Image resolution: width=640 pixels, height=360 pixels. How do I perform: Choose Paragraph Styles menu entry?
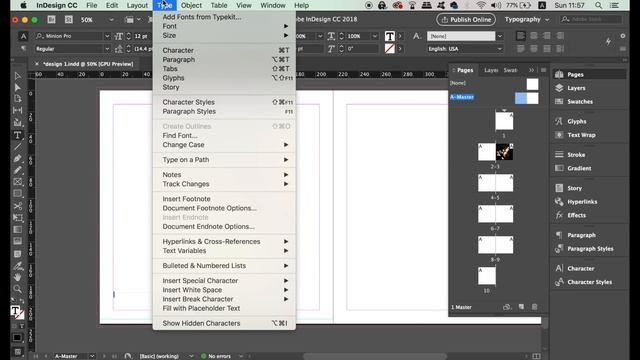click(224, 111)
